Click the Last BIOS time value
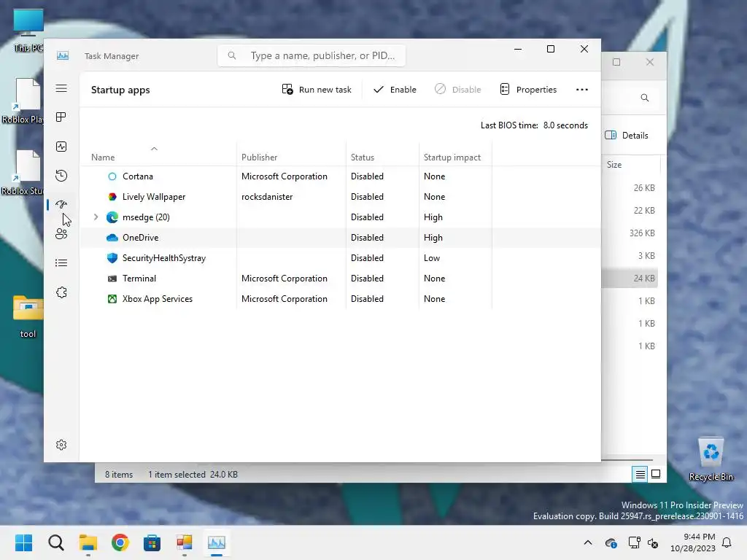 pyautogui.click(x=565, y=125)
